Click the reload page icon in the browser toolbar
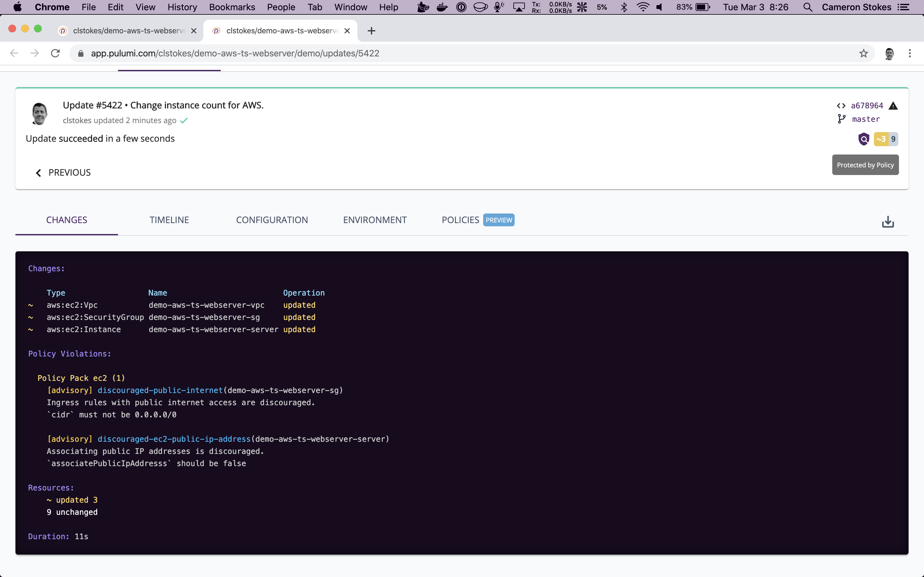The width and height of the screenshot is (924, 577). (x=55, y=53)
